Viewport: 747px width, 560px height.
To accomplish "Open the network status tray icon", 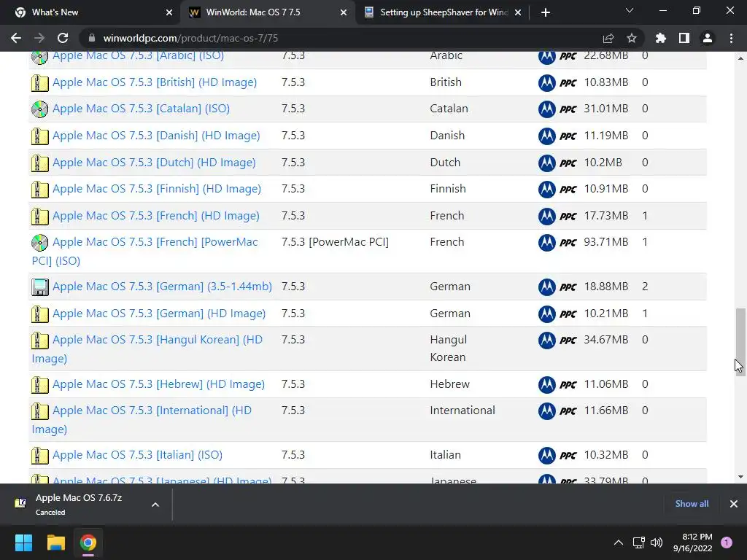I will 638,542.
